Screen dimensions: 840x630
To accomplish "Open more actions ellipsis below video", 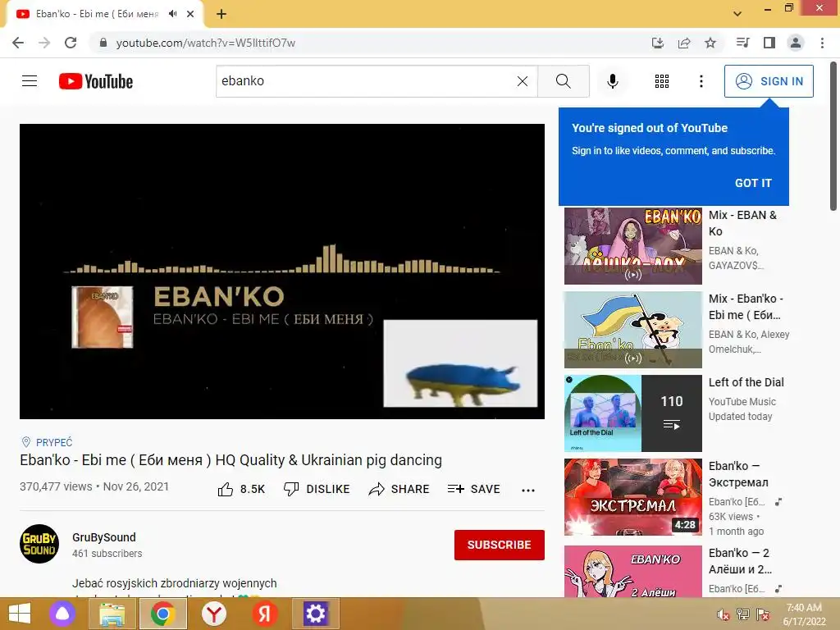I will [528, 490].
